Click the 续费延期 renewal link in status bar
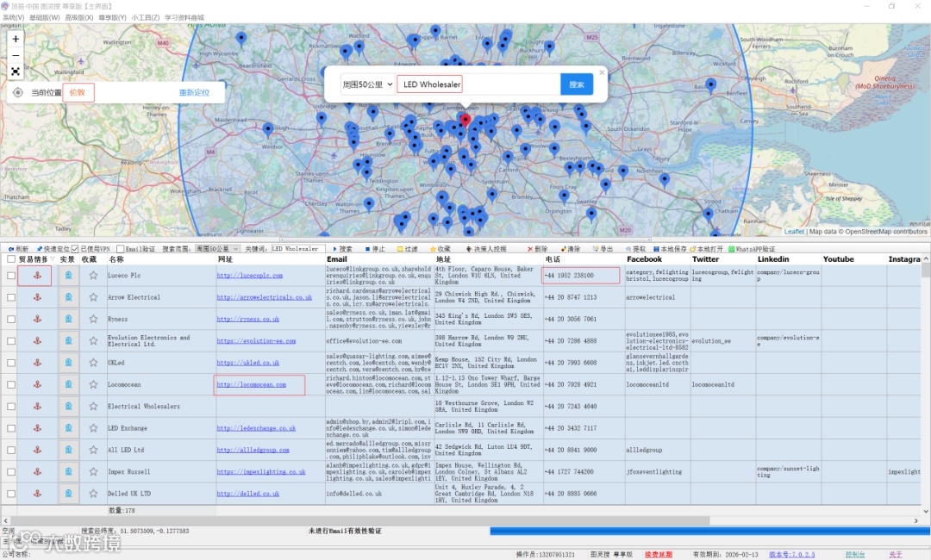Image resolution: width=931 pixels, height=560 pixels. [659, 554]
